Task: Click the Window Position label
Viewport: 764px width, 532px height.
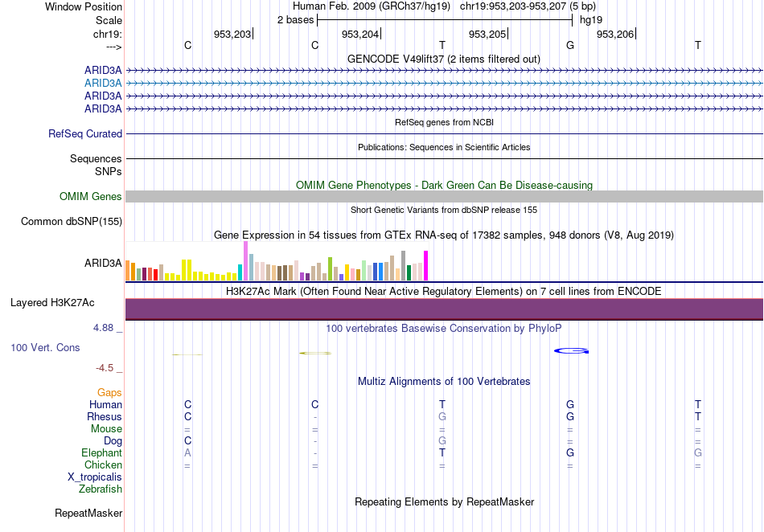Action: [84, 6]
